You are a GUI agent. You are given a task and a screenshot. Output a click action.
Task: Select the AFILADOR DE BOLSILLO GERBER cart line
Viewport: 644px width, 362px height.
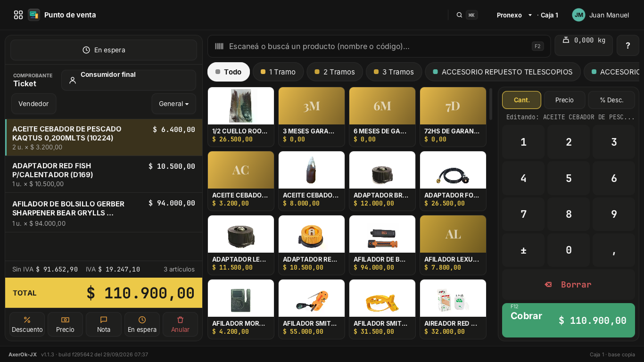[x=104, y=213]
